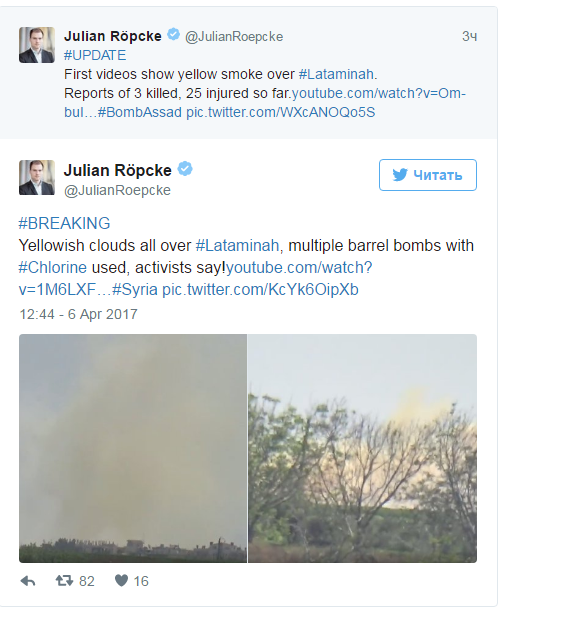Follow the account with the Читать button
The width and height of the screenshot is (586, 617).
pos(428,175)
